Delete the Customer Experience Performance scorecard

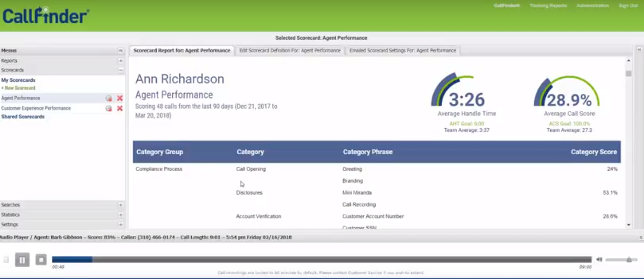pyautogui.click(x=120, y=108)
